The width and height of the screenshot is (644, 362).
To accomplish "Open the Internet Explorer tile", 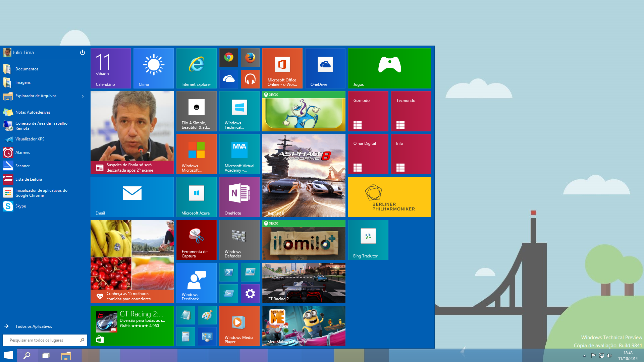I will pyautogui.click(x=197, y=68).
